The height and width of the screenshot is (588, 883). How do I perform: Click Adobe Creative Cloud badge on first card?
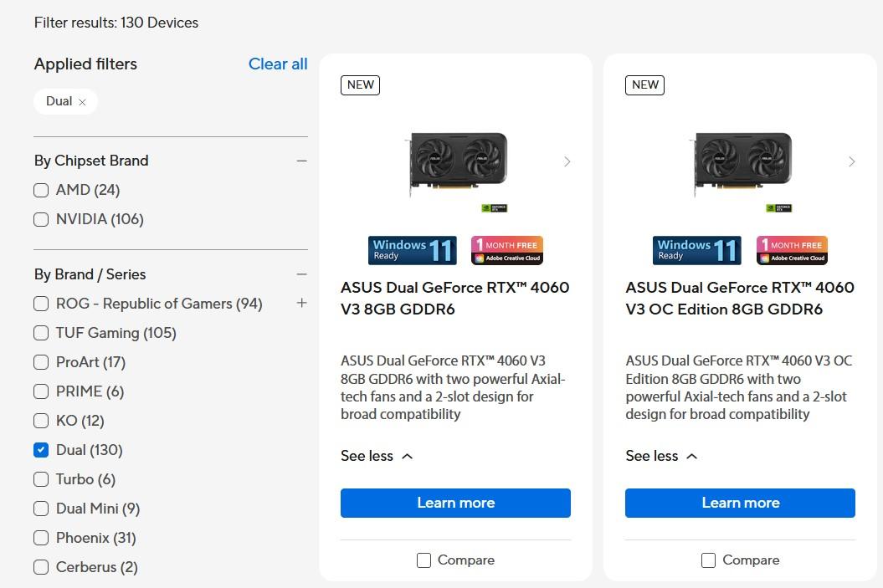(x=506, y=250)
